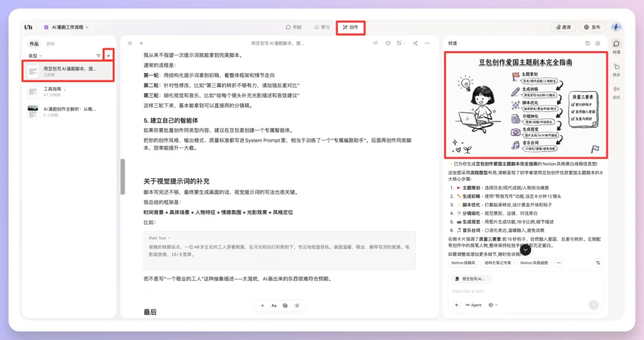Select 摘录 in the right sidebar
Image resolution: width=644 pixels, height=340 pixels.
click(616, 69)
